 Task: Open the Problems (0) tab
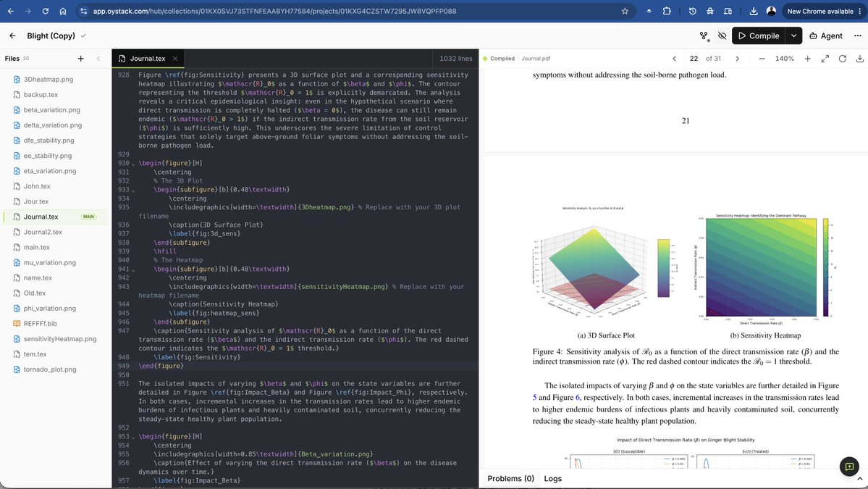pyautogui.click(x=510, y=478)
